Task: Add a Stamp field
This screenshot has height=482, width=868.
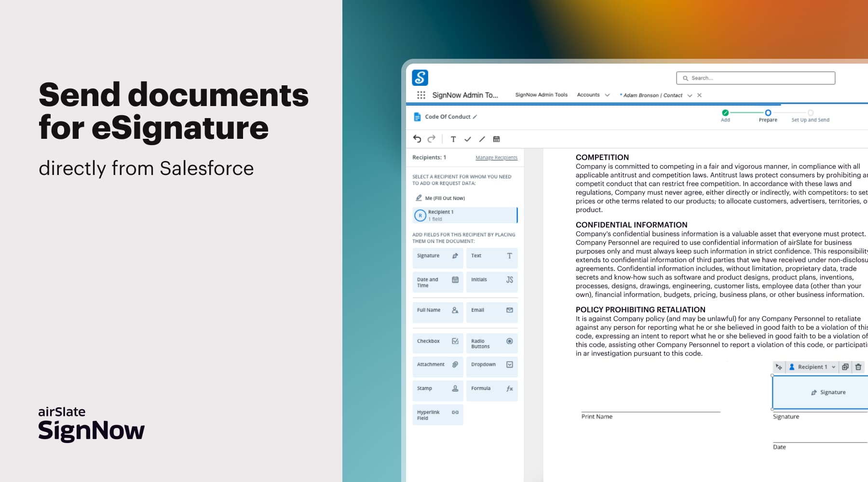Action: 438,391
